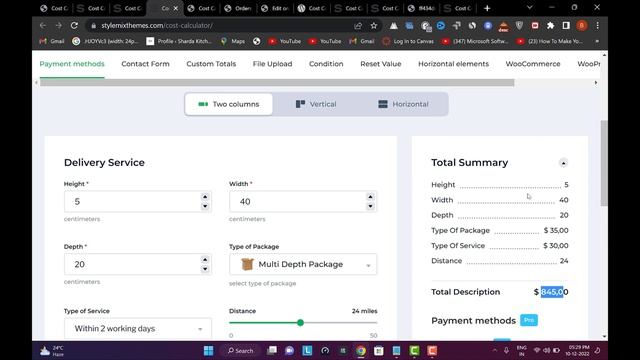Open Type of Service dropdown
The height and width of the screenshot is (360, 640).
[138, 329]
